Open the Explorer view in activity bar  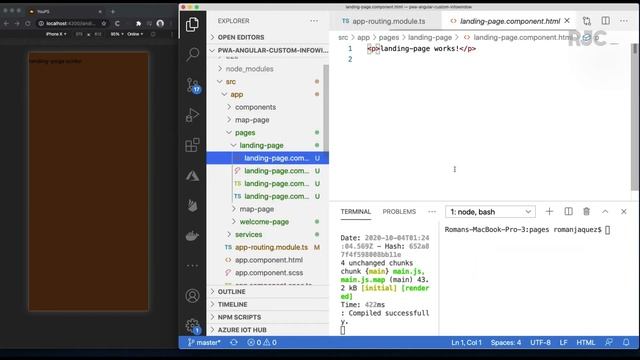[192, 24]
